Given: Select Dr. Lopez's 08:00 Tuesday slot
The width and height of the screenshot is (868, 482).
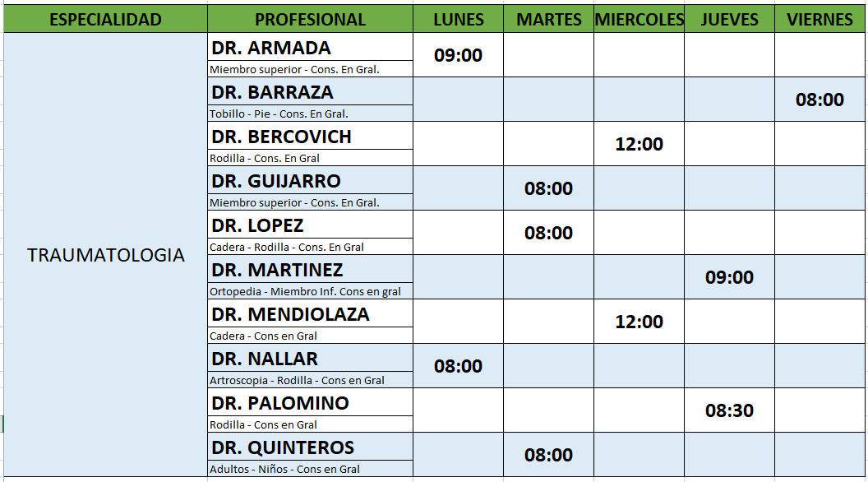Looking at the screenshot, I should click(548, 234).
